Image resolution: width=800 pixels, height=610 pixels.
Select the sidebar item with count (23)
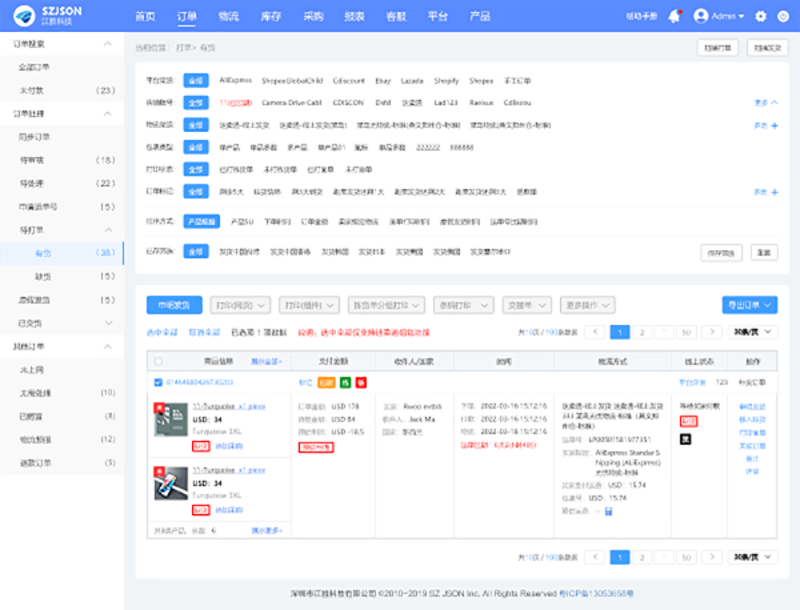pos(62,90)
